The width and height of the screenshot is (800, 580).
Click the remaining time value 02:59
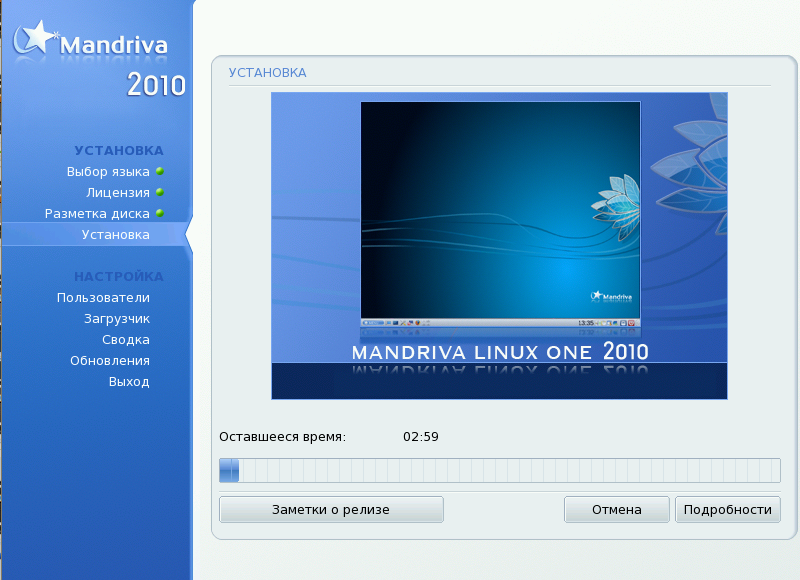421,437
